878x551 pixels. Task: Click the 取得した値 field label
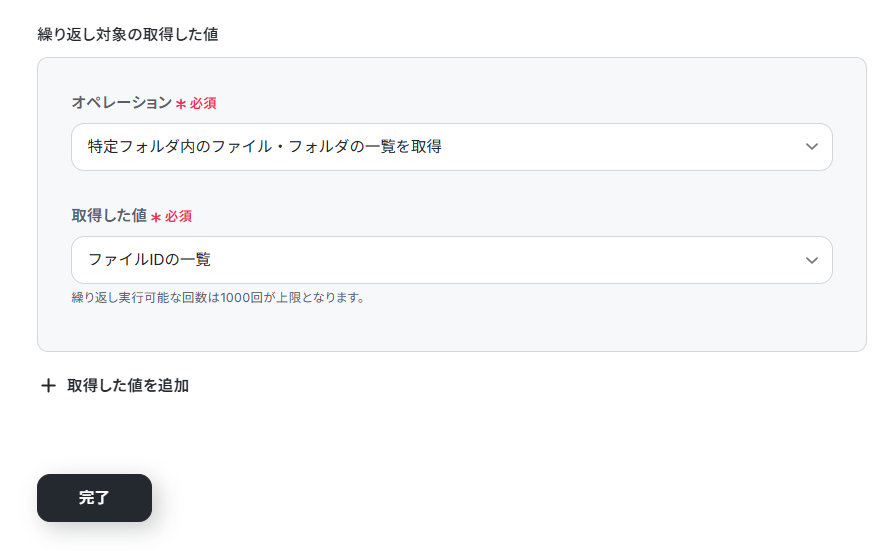pyautogui.click(x=109, y=216)
